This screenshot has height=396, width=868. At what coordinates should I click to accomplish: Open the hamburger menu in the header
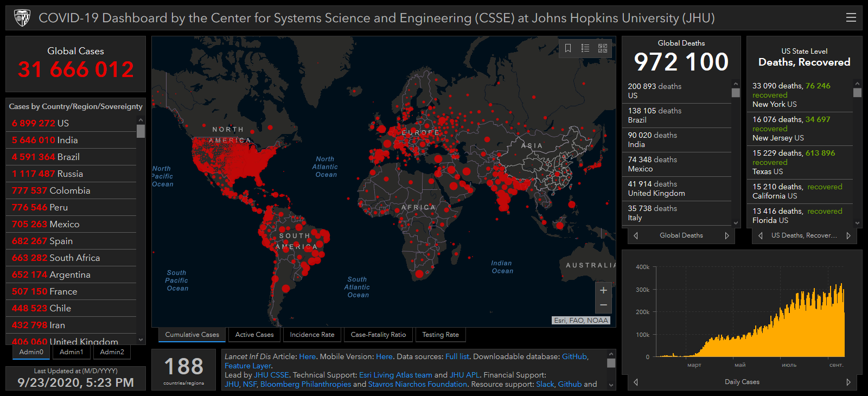tap(851, 18)
